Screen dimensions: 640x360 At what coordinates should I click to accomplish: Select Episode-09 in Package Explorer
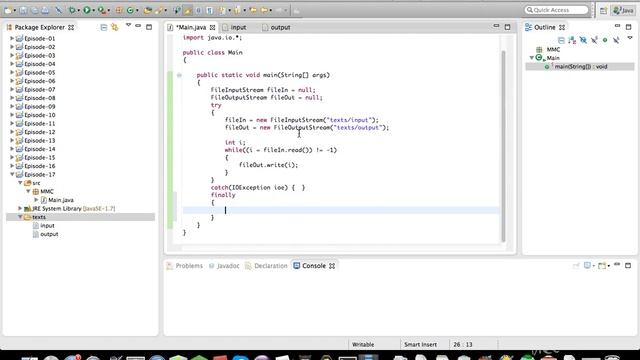pos(40,107)
